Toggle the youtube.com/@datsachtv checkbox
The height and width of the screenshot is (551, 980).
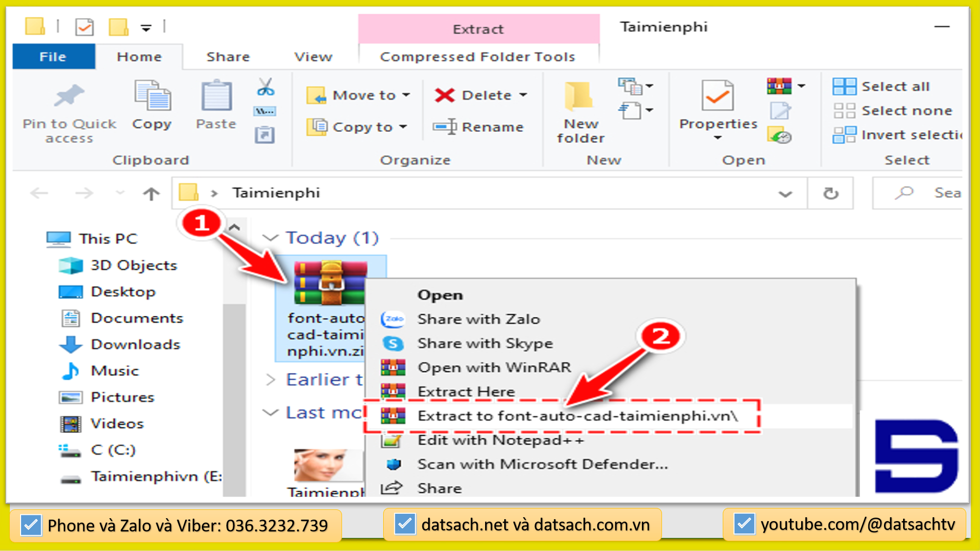pyautogui.click(x=744, y=525)
